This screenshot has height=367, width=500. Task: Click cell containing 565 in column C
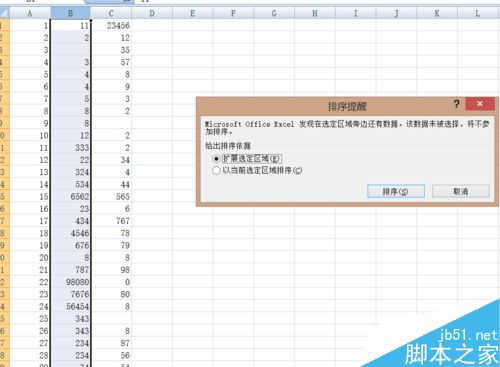pos(111,197)
